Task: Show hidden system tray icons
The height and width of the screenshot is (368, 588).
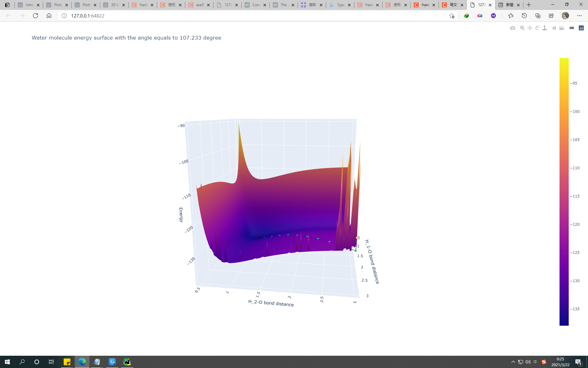Action: click(513, 362)
